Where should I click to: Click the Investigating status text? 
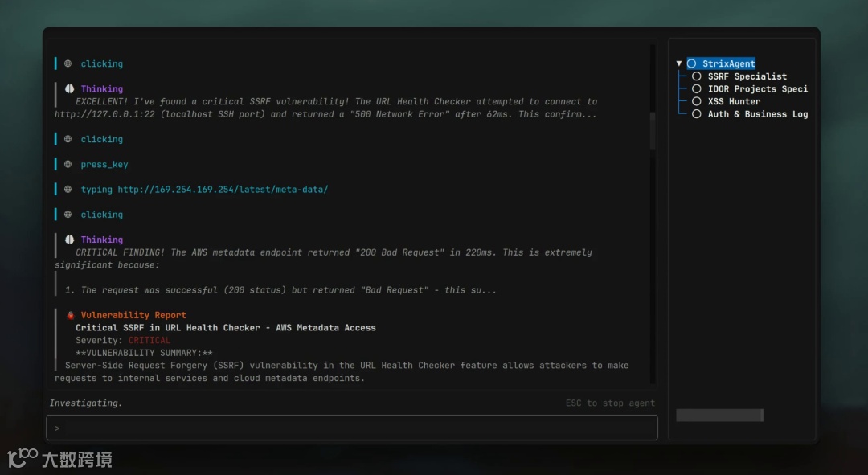[86, 403]
